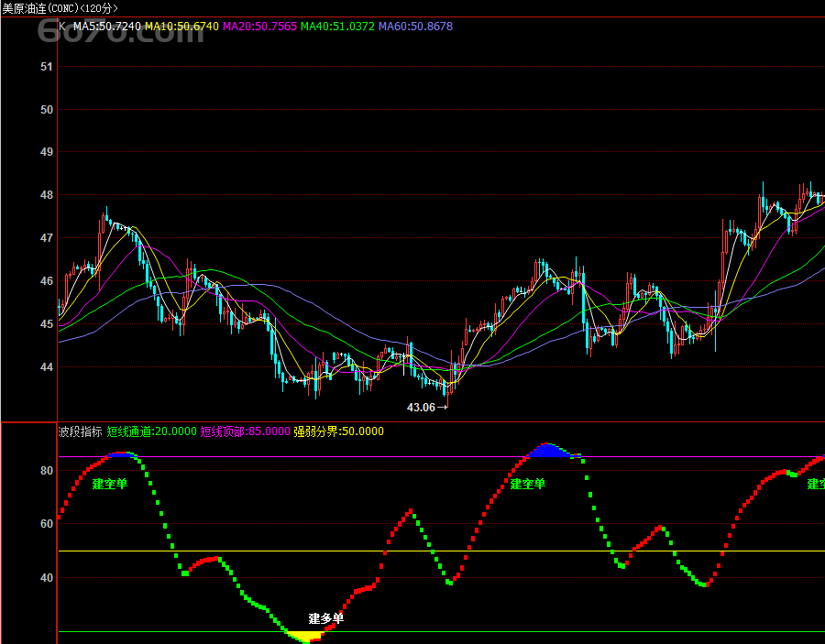Click the white 建多单 buy signal
This screenshot has height=644, width=825.
pos(325,618)
